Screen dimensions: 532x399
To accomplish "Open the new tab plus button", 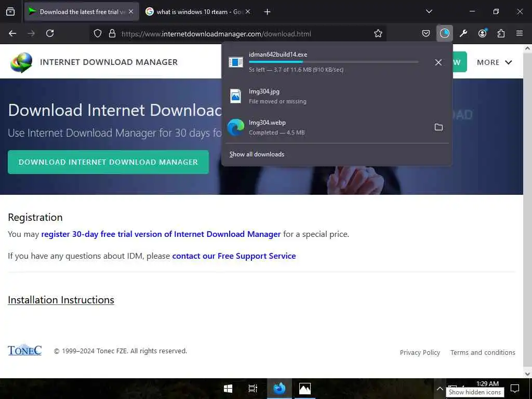I will pyautogui.click(x=267, y=12).
